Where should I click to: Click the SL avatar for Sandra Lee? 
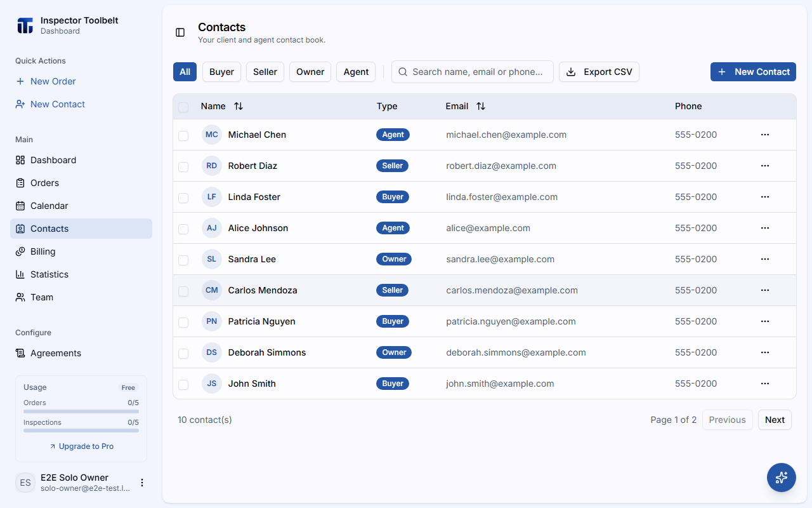[x=212, y=259]
